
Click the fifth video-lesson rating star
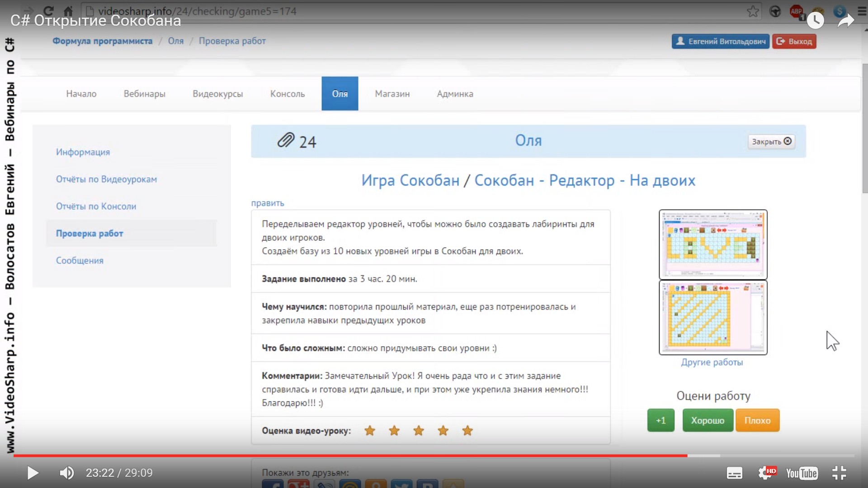pyautogui.click(x=467, y=431)
